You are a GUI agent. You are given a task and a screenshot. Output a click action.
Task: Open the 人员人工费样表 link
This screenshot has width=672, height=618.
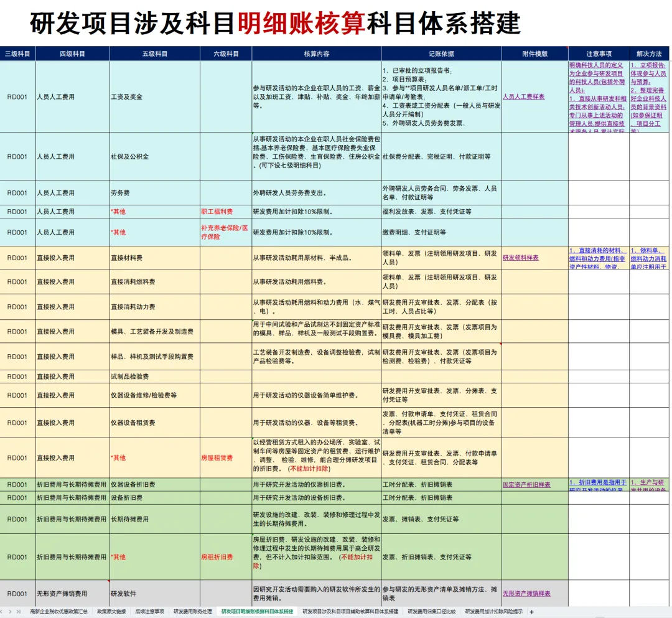(x=523, y=97)
